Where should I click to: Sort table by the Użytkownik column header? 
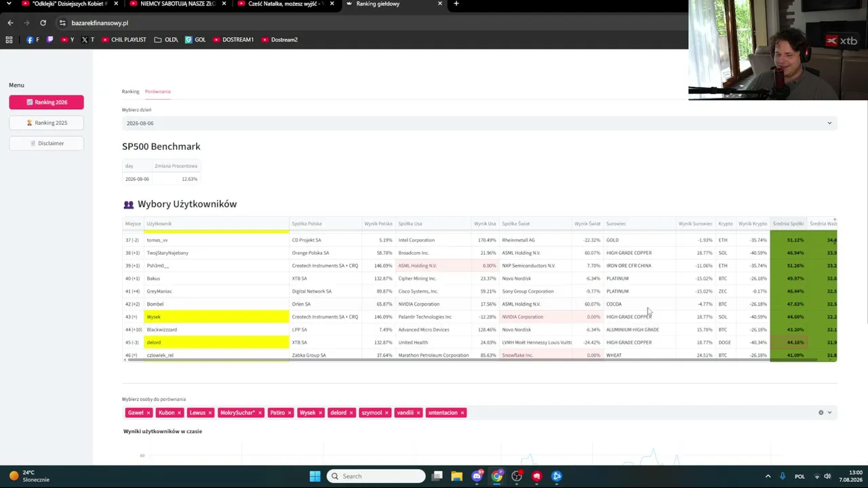[216, 224]
